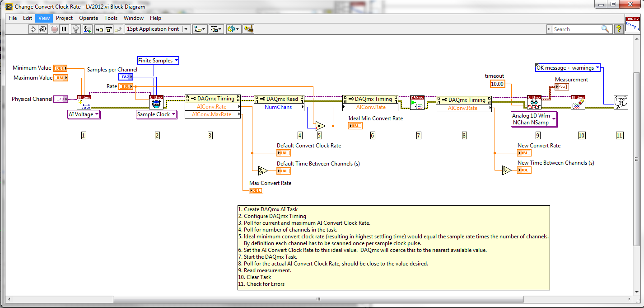The image size is (644, 308).
Task: Click the Step Out button
Action: coord(118,29)
